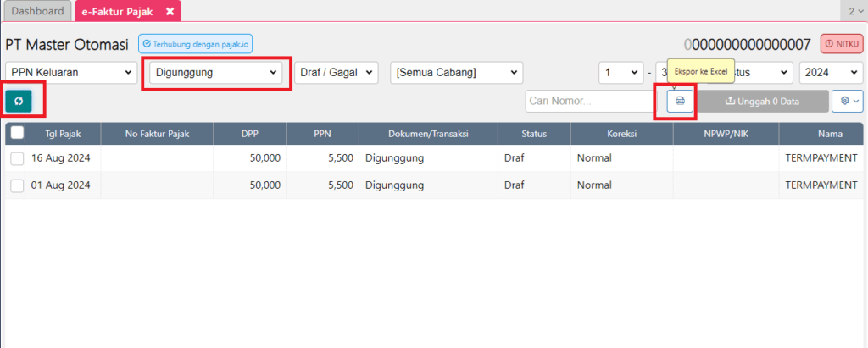Click the Terhubung dengan pajak.io badge
This screenshot has width=868, height=348.
(196, 44)
